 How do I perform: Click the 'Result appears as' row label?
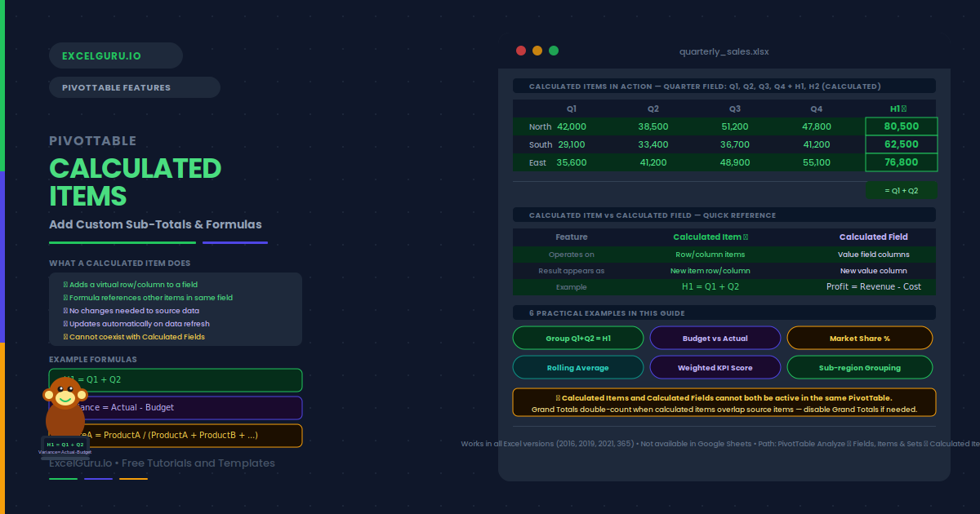(572, 271)
